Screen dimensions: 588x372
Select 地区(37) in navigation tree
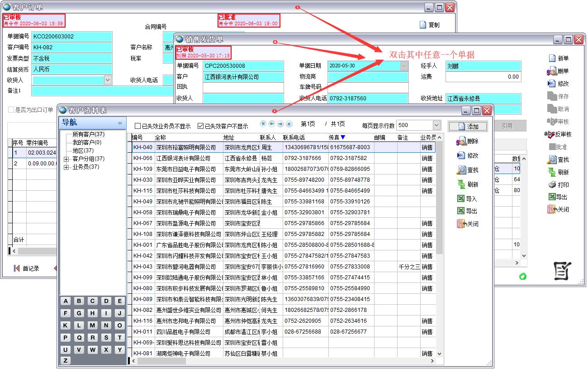click(83, 151)
